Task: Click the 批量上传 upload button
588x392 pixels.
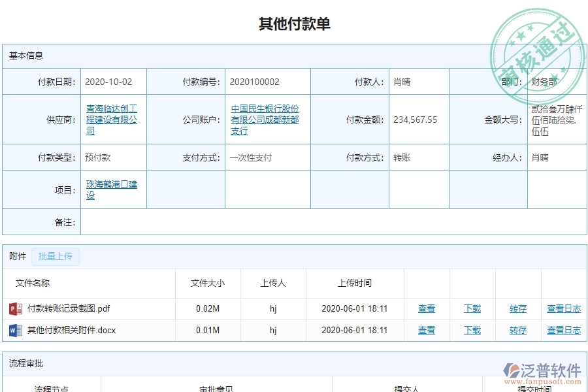Action: 56,256
